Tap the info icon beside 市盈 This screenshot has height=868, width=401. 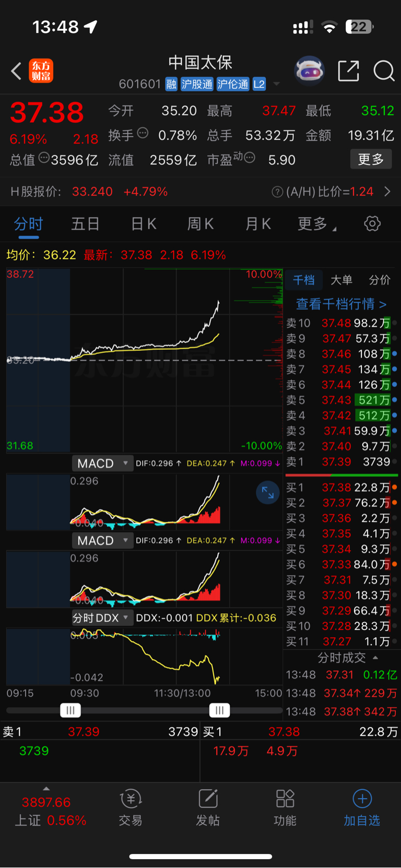(x=250, y=158)
